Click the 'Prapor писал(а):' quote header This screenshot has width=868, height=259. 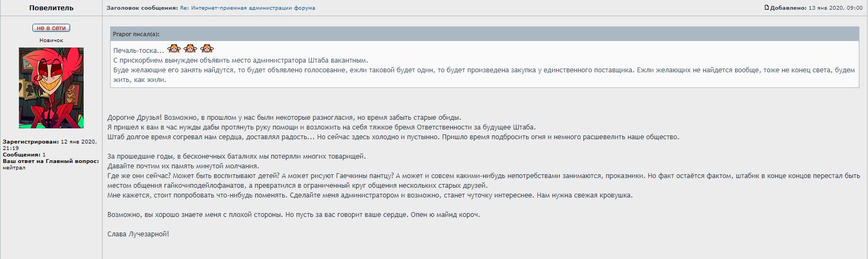pyautogui.click(x=136, y=34)
